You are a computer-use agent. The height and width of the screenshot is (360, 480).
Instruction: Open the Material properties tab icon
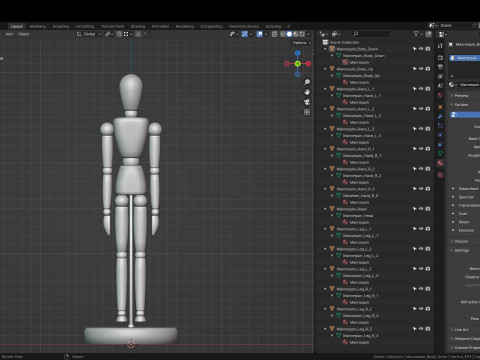pyautogui.click(x=440, y=163)
